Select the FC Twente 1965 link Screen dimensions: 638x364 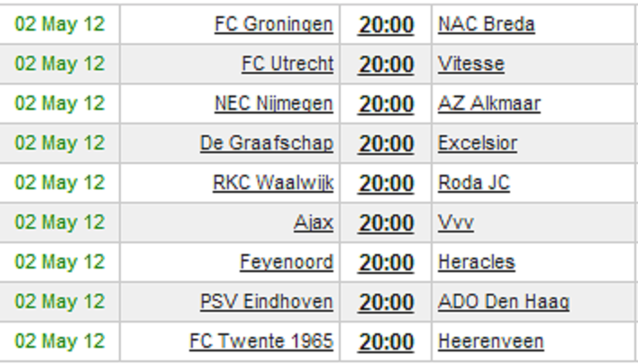click(x=261, y=341)
